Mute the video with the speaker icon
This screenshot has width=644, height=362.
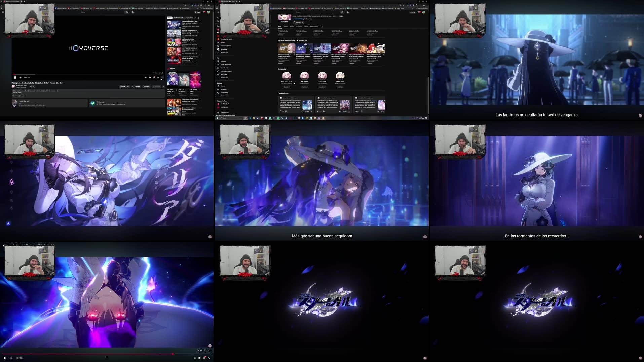pos(20,77)
